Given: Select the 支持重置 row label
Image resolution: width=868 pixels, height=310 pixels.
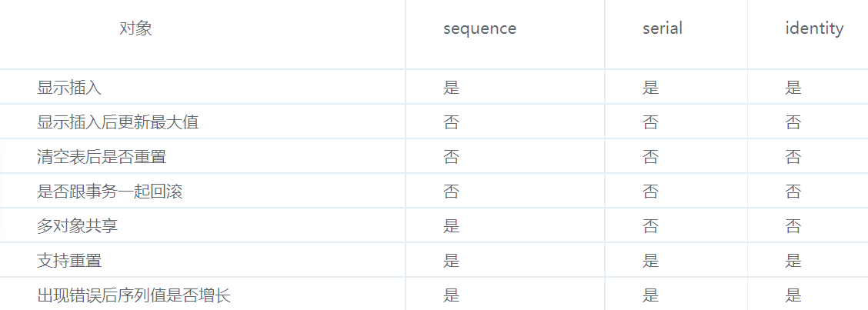Looking at the screenshot, I should click(69, 261).
